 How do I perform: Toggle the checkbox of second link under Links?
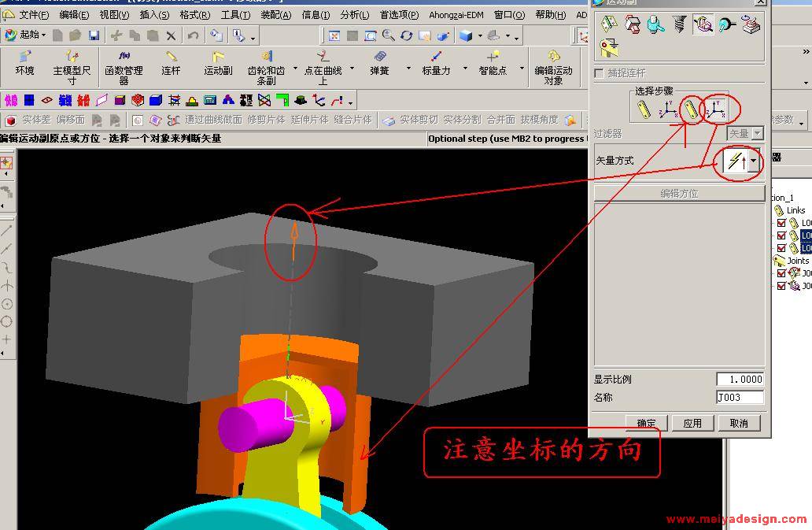(x=781, y=235)
